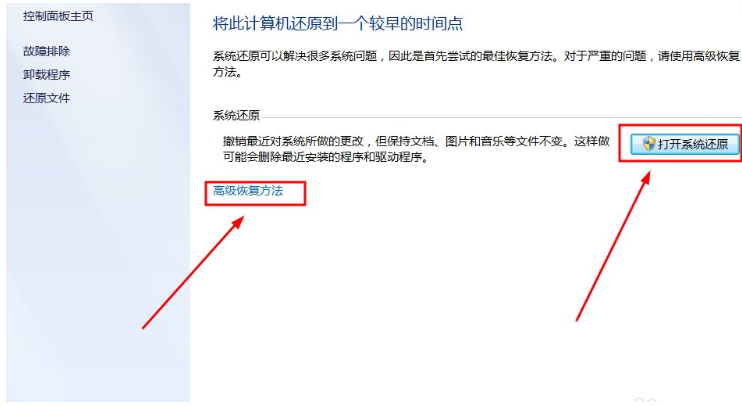This screenshot has height=406, width=742.
Task: Click the red arrow pointing to 高级恢复方法
Action: (193, 273)
